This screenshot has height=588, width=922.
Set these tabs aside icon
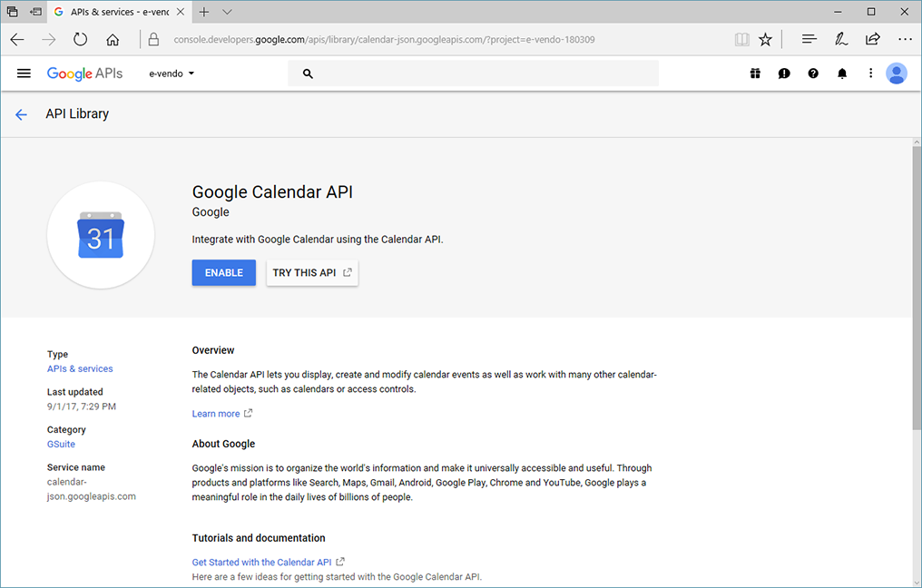(36, 12)
